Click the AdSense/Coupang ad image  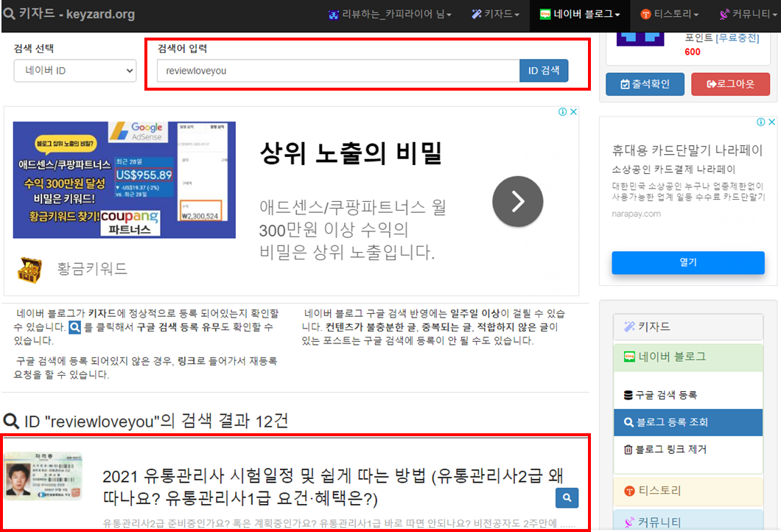124,180
